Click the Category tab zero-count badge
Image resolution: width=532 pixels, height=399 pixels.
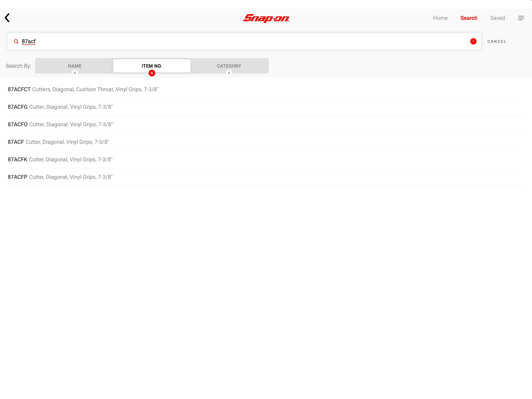pyautogui.click(x=229, y=73)
